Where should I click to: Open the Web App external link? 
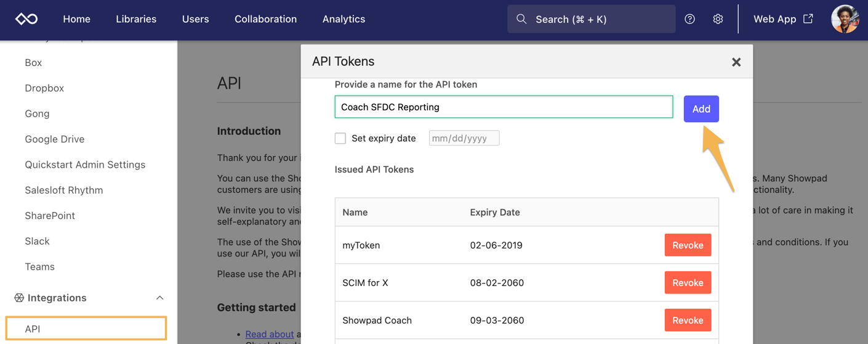(x=783, y=19)
